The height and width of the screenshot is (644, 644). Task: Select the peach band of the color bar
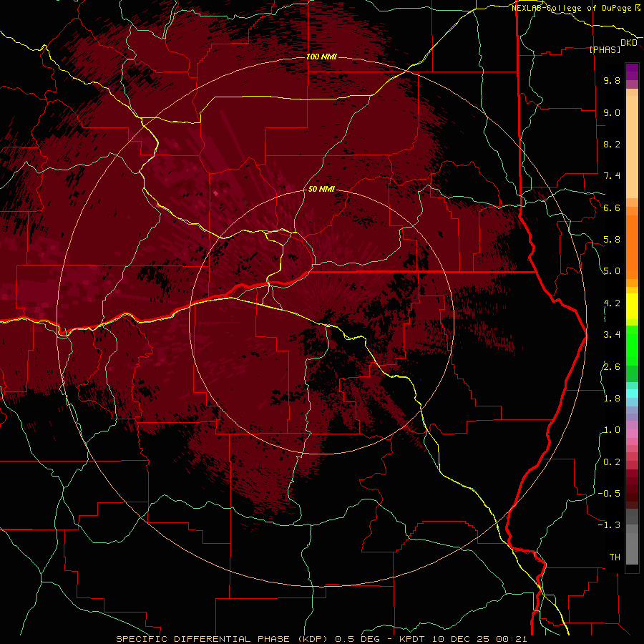click(x=632, y=144)
